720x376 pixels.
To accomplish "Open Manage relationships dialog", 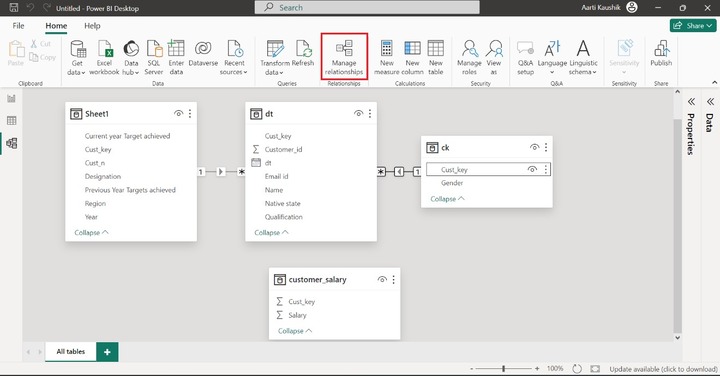I will (344, 57).
